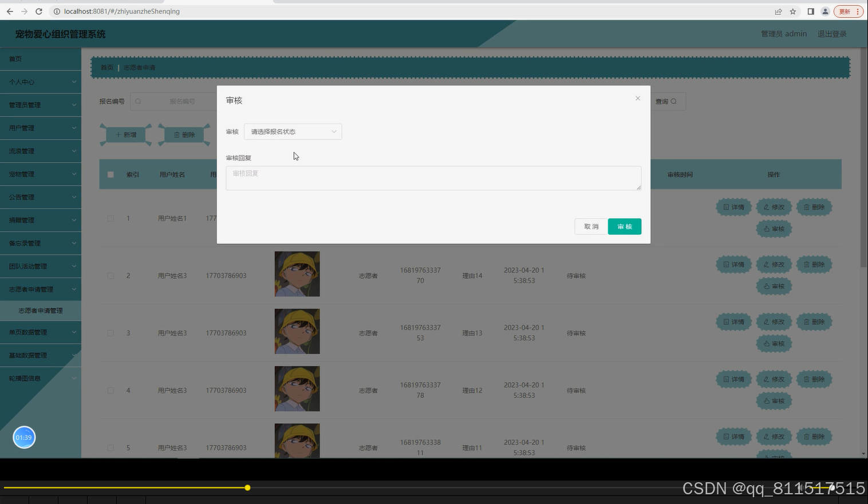Click row 1 删除 button
The width and height of the screenshot is (868, 504).
[814, 207]
